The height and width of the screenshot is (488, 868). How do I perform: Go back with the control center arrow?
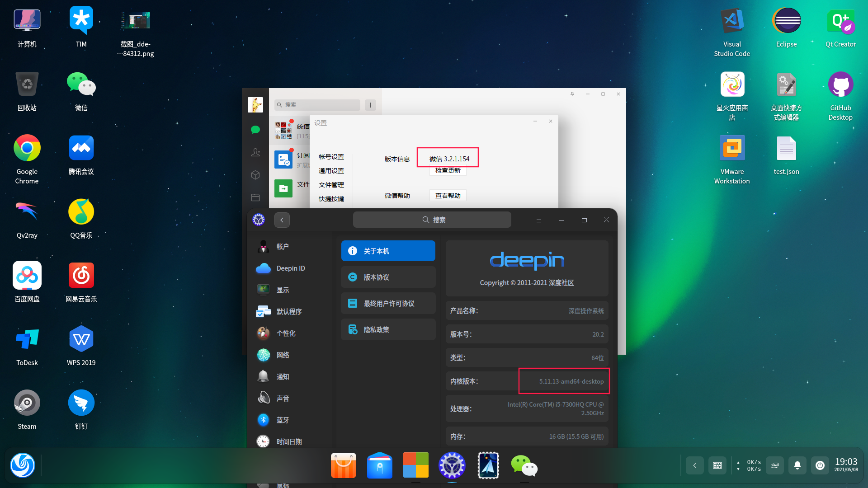(282, 220)
